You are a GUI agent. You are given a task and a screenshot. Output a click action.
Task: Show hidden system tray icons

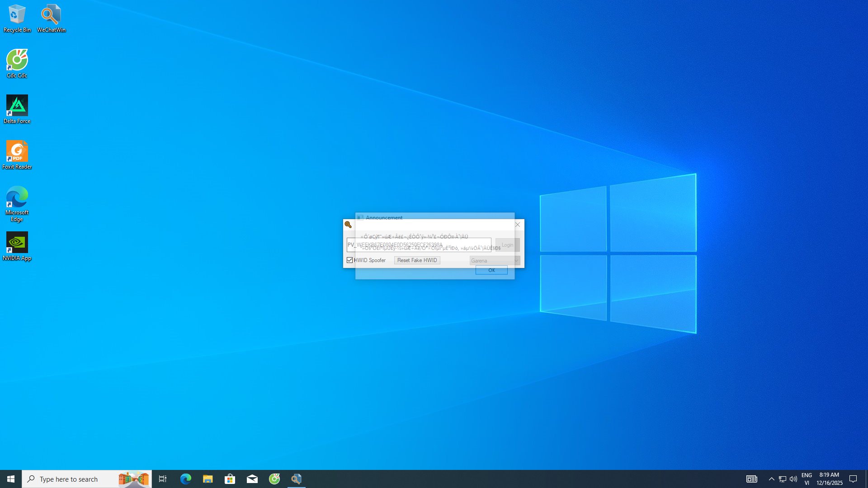(772, 479)
